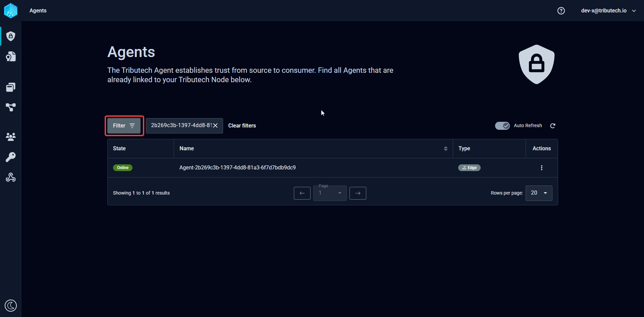Open actions menu for Agent-2b269c3b row
The height and width of the screenshot is (317, 644).
click(x=542, y=168)
